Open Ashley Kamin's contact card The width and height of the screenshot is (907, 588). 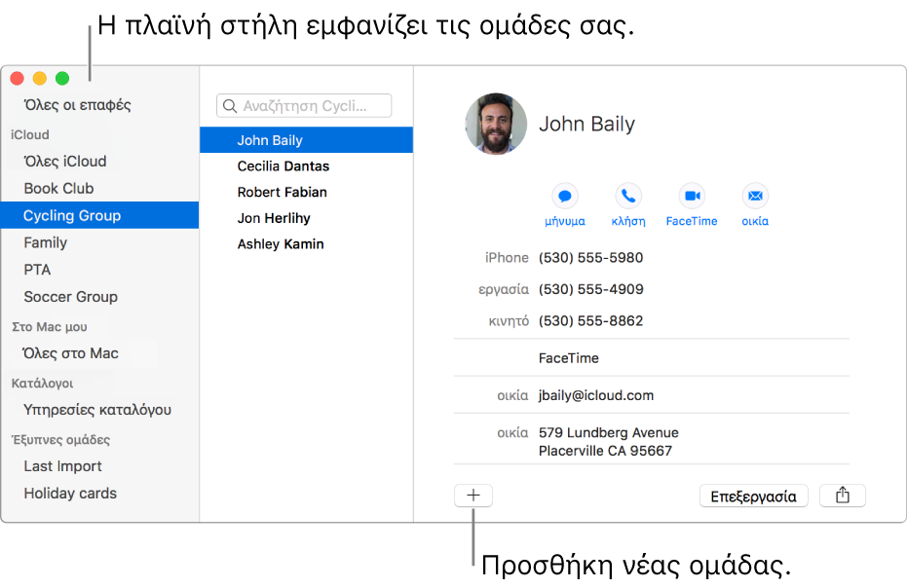(281, 244)
